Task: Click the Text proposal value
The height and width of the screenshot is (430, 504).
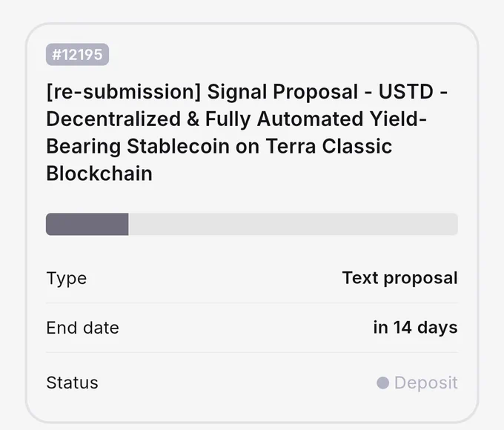Action: tap(399, 278)
